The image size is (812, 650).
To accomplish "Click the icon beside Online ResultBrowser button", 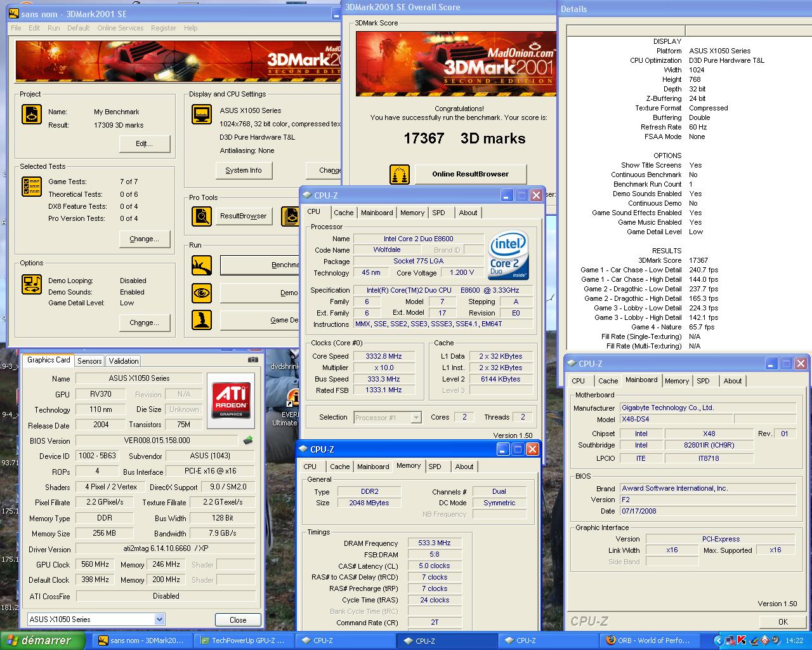I will (399, 174).
